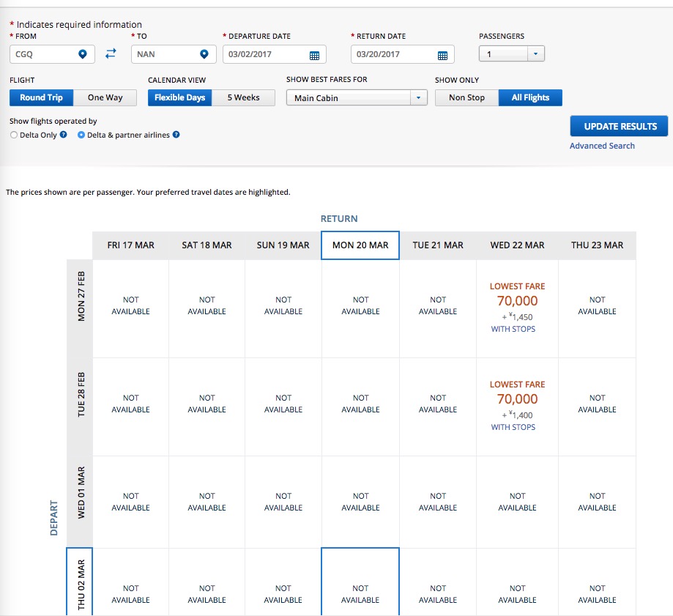Choose the Round Trip option
Screen dimensions: 673x616
pos(42,97)
